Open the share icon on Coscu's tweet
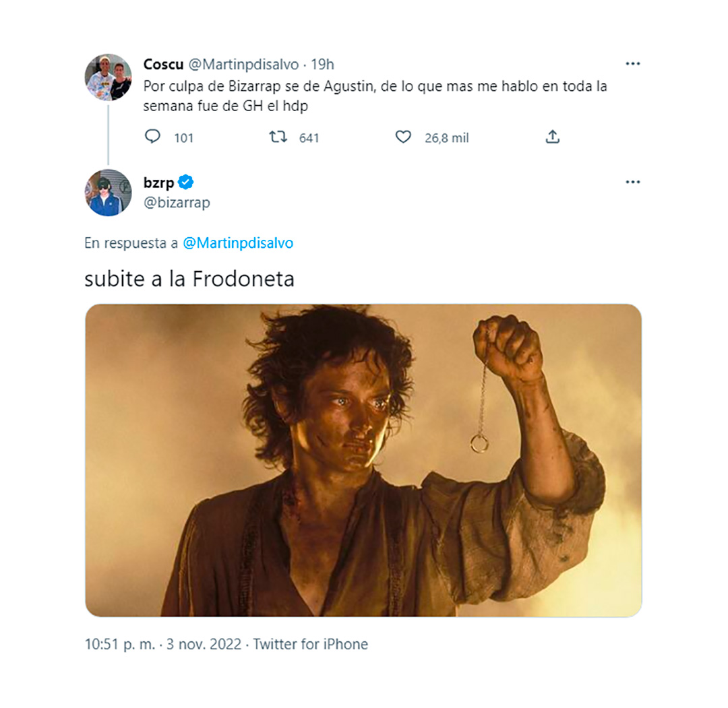The image size is (728, 708). (553, 136)
